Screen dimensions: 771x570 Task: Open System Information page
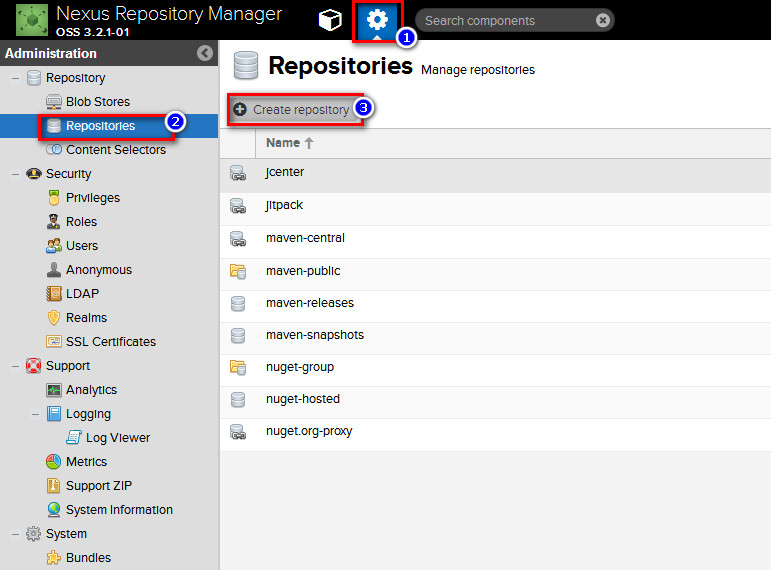coord(119,510)
